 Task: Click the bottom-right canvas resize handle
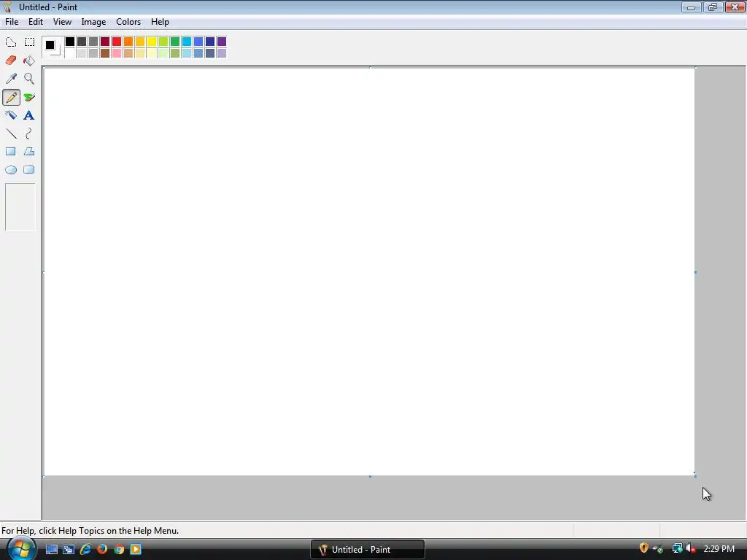(x=695, y=475)
